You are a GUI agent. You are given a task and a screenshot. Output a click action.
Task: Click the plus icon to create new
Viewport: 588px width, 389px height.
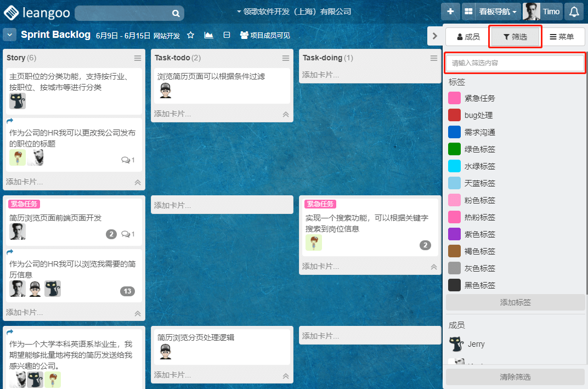click(450, 12)
